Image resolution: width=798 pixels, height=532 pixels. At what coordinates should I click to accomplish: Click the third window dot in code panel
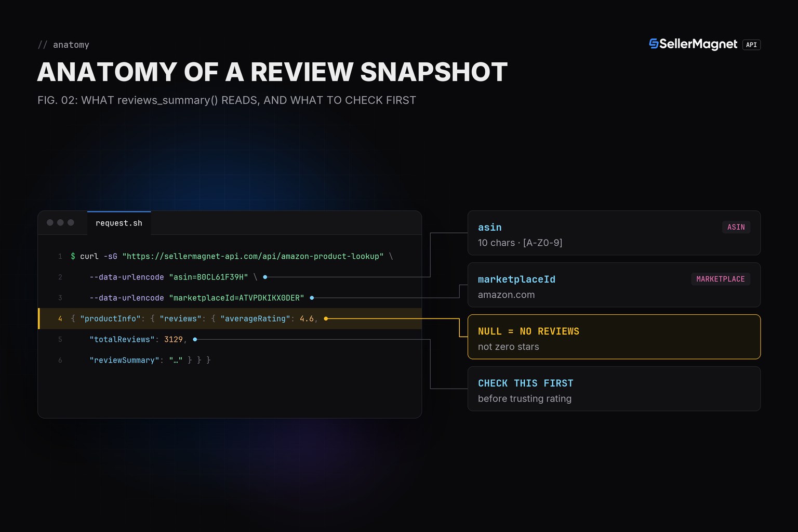pyautogui.click(x=71, y=222)
